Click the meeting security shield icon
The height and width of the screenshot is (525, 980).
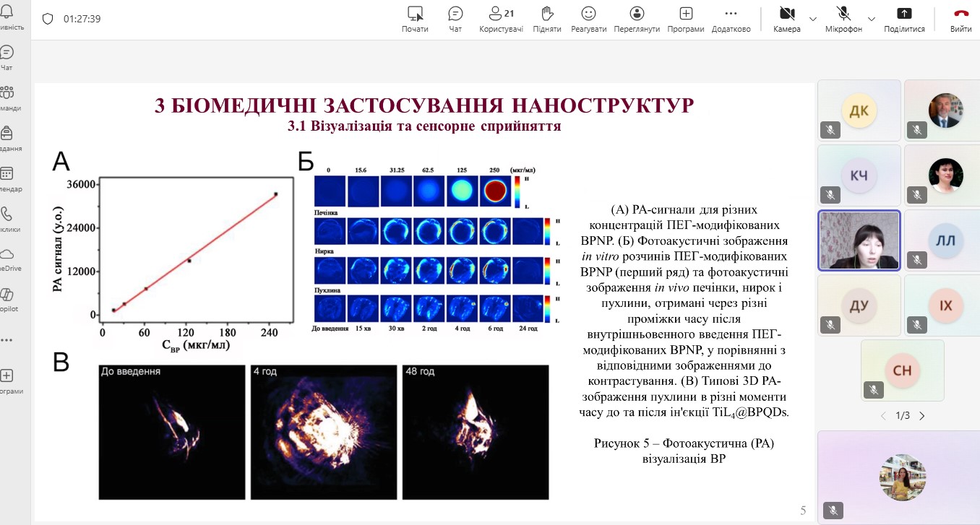coord(48,19)
